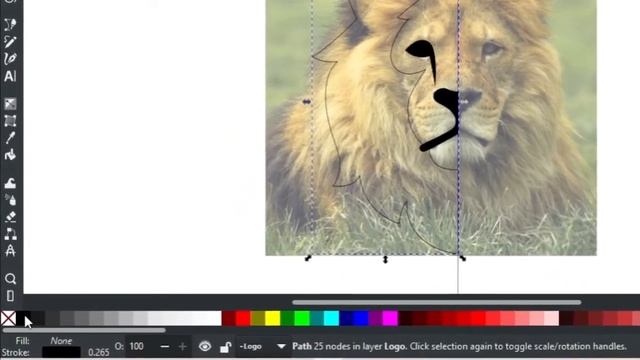Pick the magenta palette swatch
Image resolution: width=640 pixels, height=360 pixels.
[x=390, y=318]
